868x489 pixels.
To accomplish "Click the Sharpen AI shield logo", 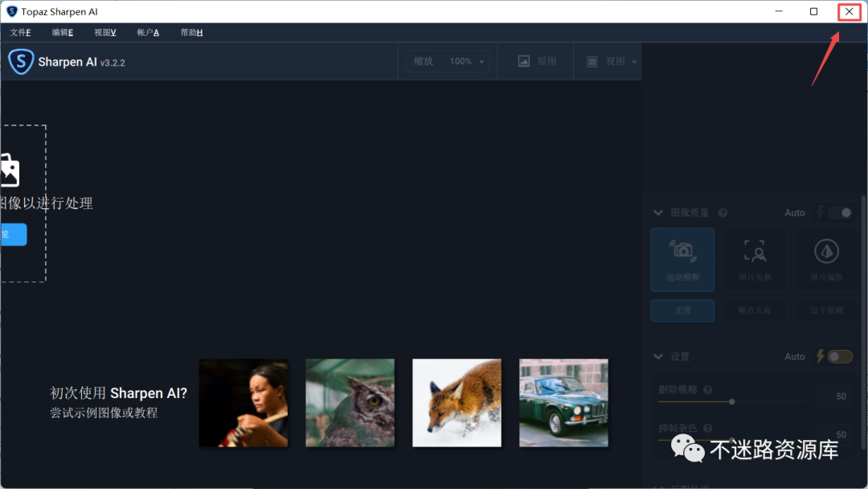I will click(21, 61).
